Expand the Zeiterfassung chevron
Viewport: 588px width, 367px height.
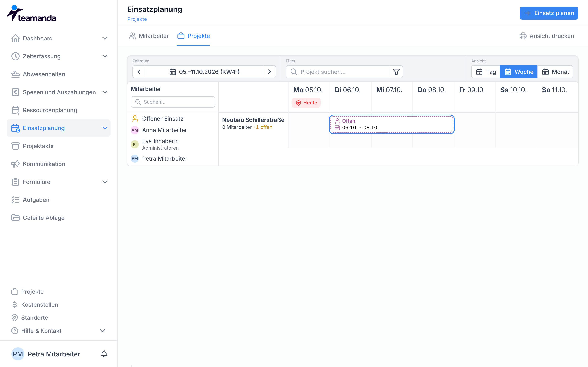coord(105,56)
